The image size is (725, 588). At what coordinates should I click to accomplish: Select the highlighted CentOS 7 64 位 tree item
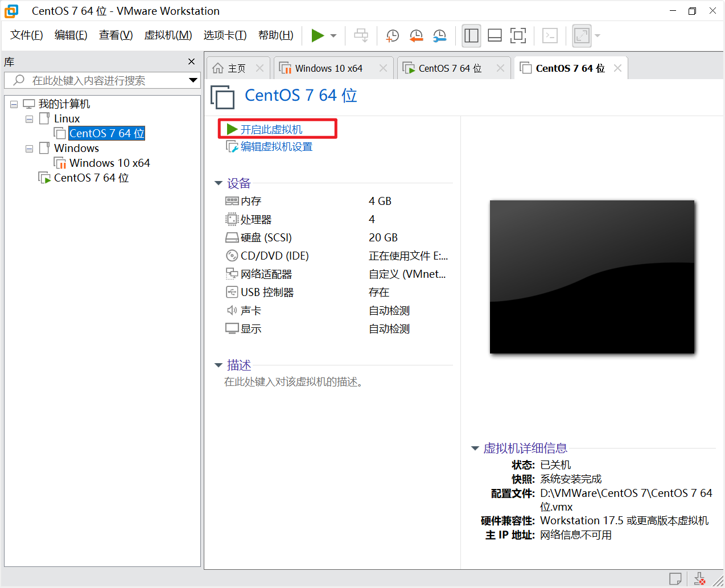pyautogui.click(x=106, y=133)
